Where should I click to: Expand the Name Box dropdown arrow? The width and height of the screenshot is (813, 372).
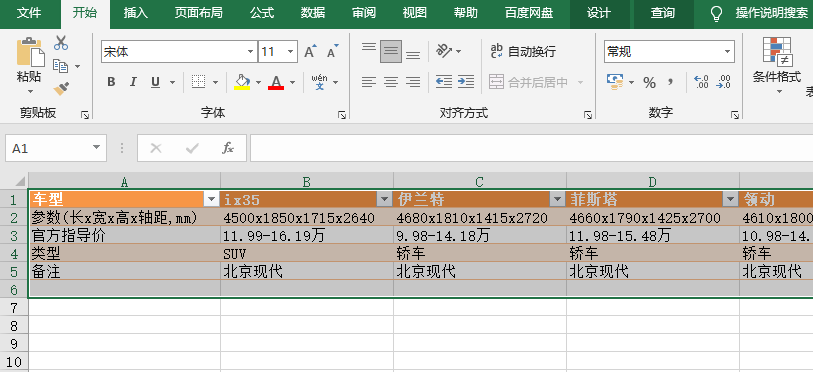click(x=96, y=148)
